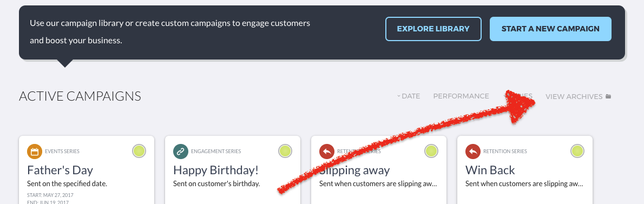Open the Slipping away campaign title
Viewport: 644px width, 204px height.
point(354,170)
